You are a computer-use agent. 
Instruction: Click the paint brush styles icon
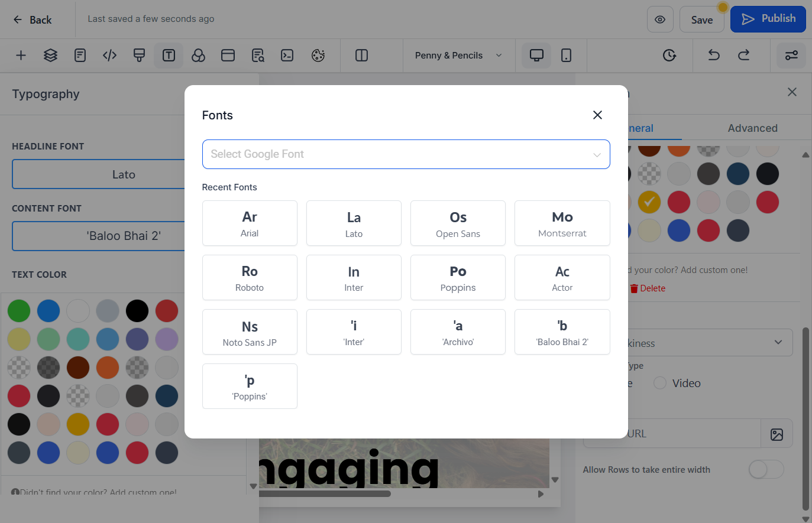[139, 56]
